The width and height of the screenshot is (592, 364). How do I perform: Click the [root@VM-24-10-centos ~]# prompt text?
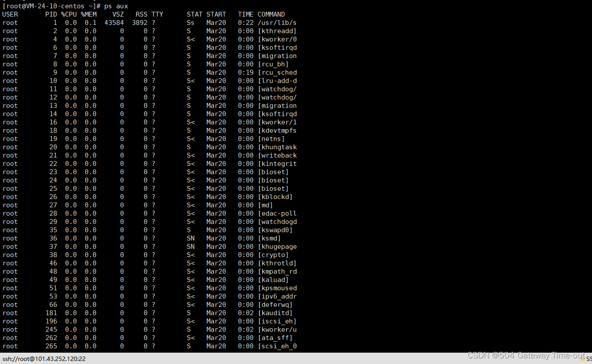click(52, 6)
